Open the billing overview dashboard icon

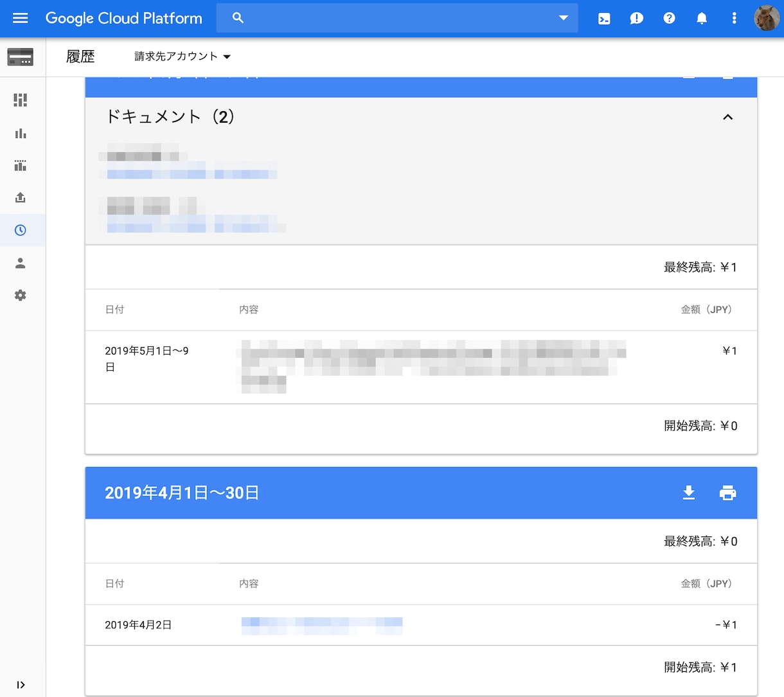point(21,100)
